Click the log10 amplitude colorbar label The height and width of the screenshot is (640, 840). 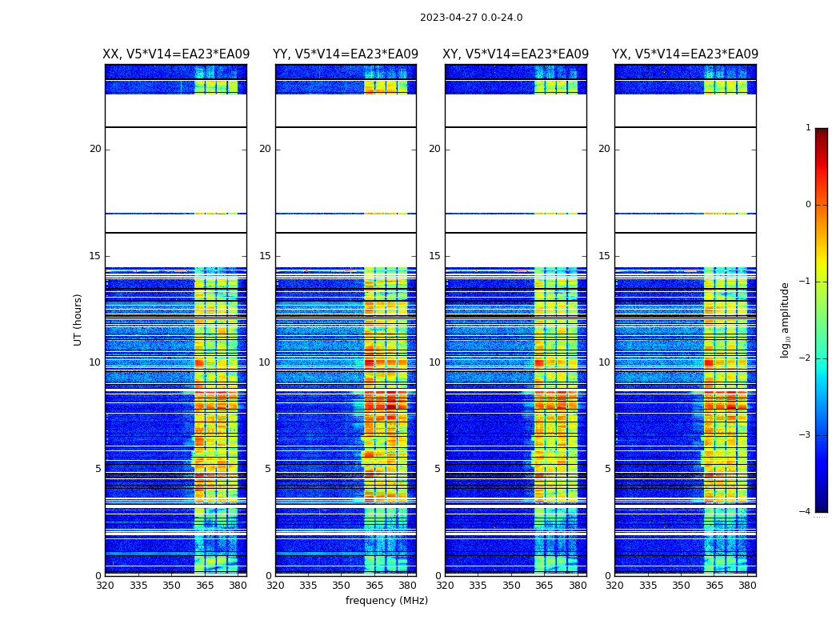[x=786, y=319]
